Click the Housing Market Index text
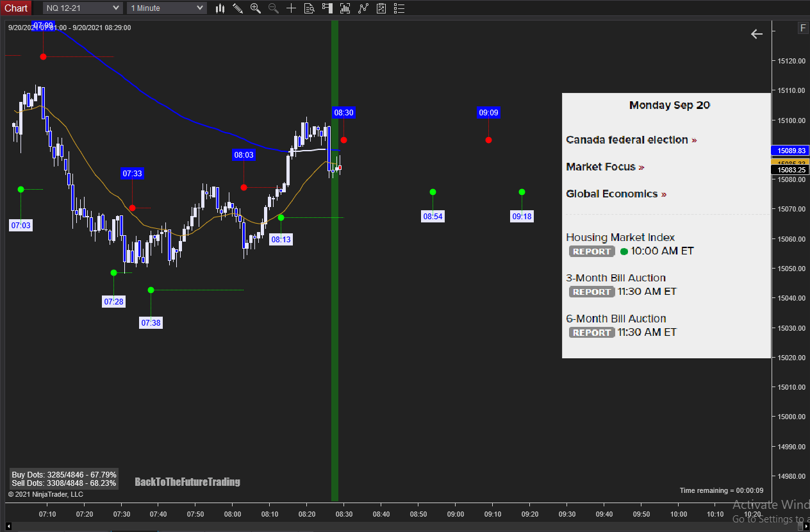810x532 pixels. 620,237
